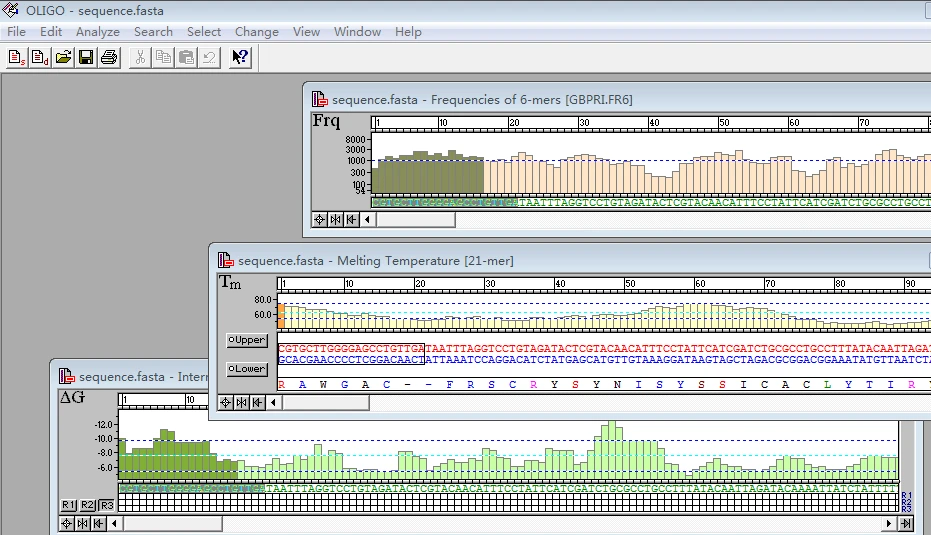The height and width of the screenshot is (535, 931).
Task: Click the Internal Stability window document icon
Action: click(66, 376)
